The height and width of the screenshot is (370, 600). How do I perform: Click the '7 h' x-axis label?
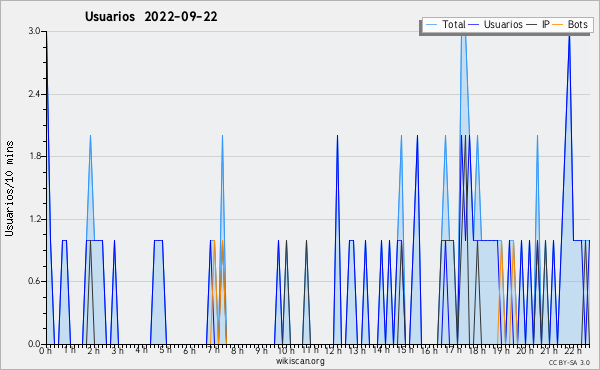point(213,350)
